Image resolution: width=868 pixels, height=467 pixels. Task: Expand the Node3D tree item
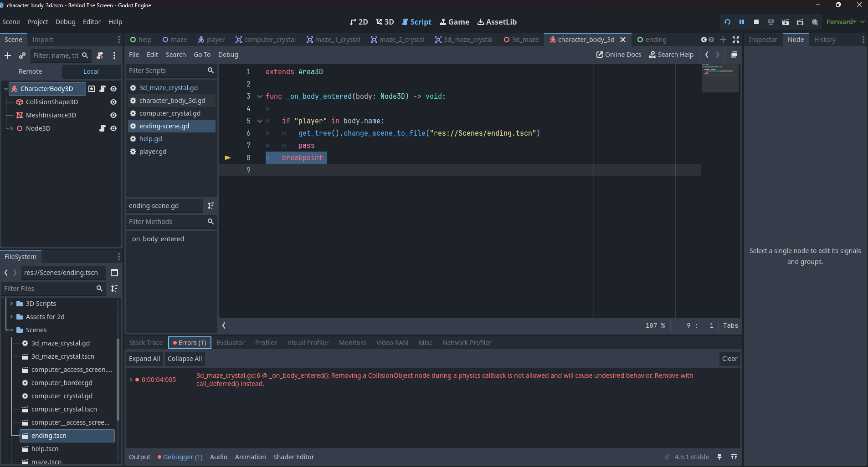(11, 128)
